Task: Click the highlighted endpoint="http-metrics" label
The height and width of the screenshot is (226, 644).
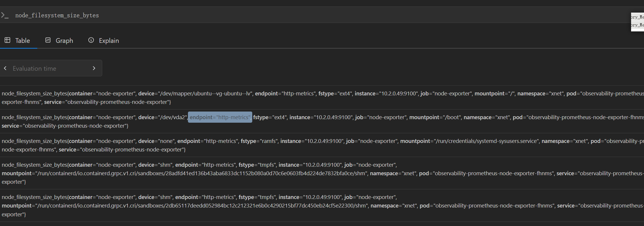Action: click(220, 117)
